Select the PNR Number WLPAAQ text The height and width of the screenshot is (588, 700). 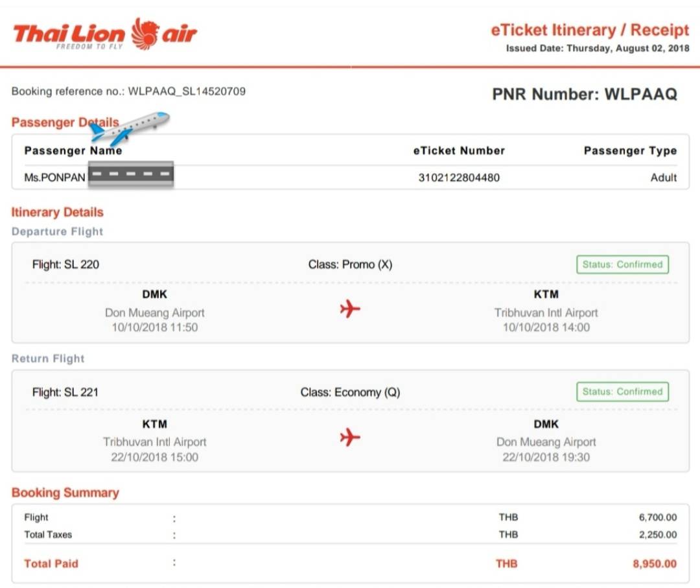coord(585,94)
